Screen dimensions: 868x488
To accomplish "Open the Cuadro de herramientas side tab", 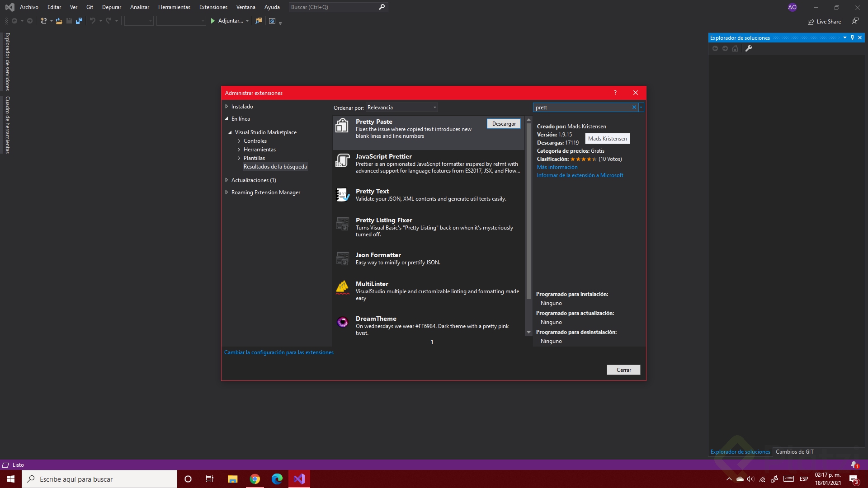I will (x=7, y=125).
